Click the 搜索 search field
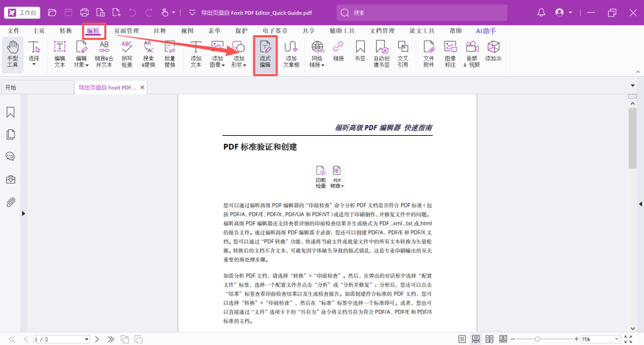This screenshot has width=644, height=345. click(x=422, y=13)
